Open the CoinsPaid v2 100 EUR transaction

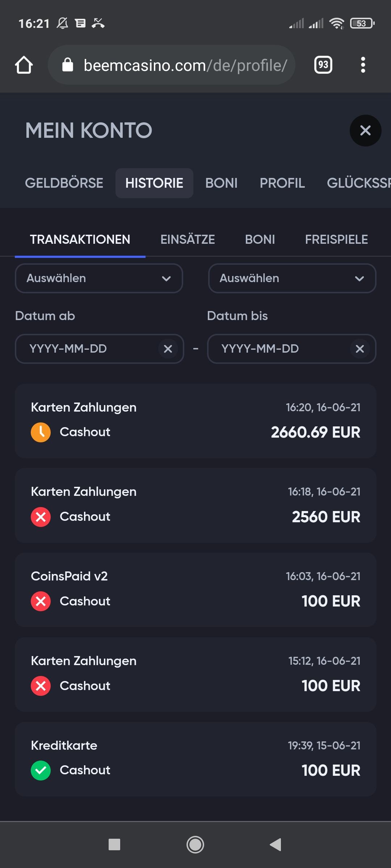pos(195,590)
